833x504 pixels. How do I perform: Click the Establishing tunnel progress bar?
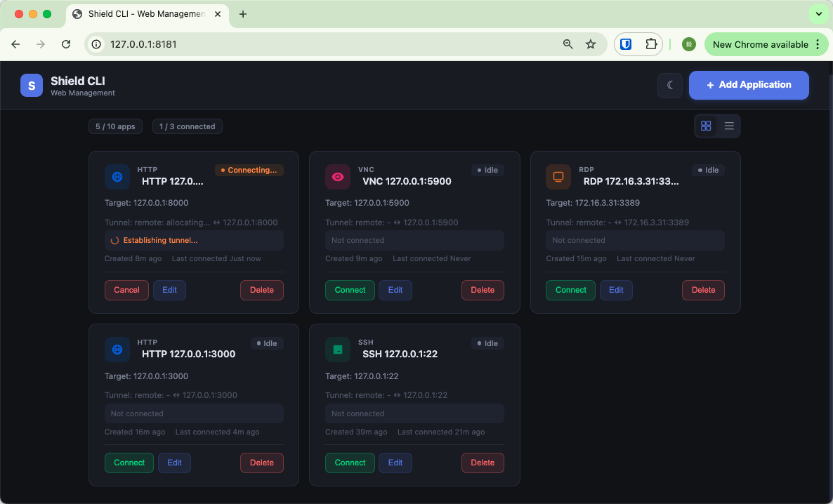click(194, 240)
